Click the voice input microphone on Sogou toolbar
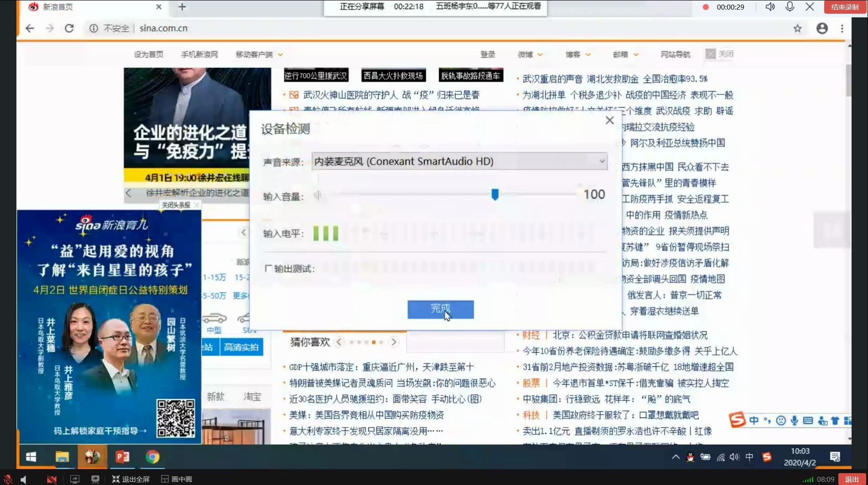868x485 pixels. point(795,420)
